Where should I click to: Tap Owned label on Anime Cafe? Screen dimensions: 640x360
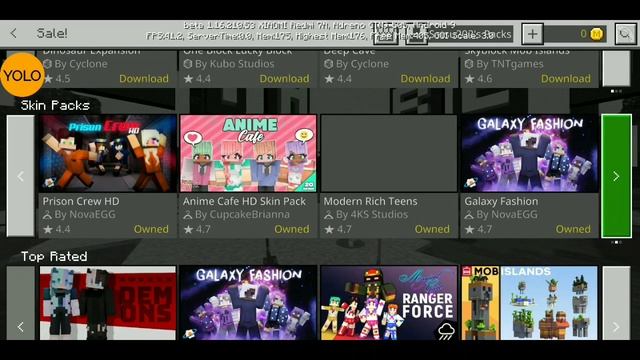291,229
